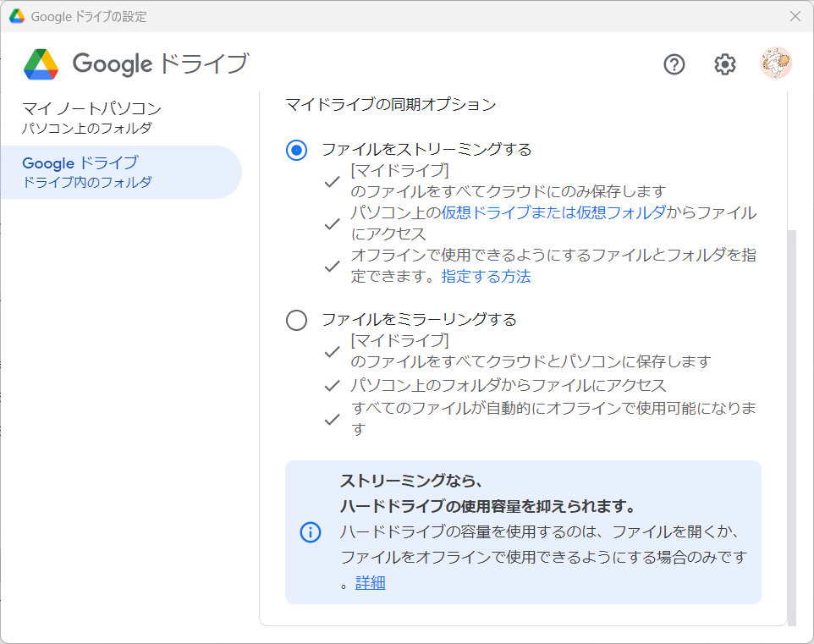Open 詳細 link in info box
The width and height of the screenshot is (814, 644).
click(x=370, y=583)
